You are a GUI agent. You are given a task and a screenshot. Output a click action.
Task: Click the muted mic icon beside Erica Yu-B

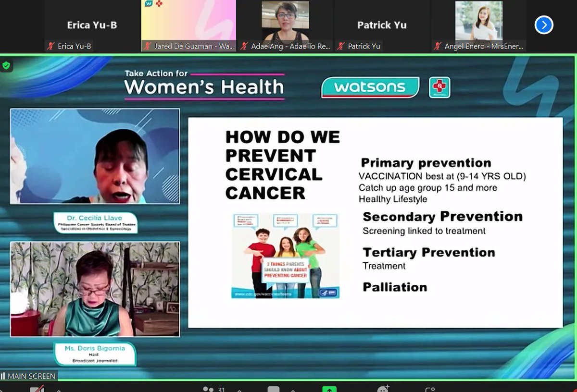50,47
